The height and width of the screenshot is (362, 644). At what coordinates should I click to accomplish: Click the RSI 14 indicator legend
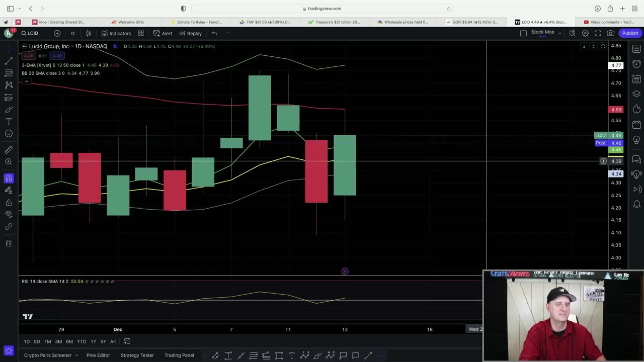point(45,282)
